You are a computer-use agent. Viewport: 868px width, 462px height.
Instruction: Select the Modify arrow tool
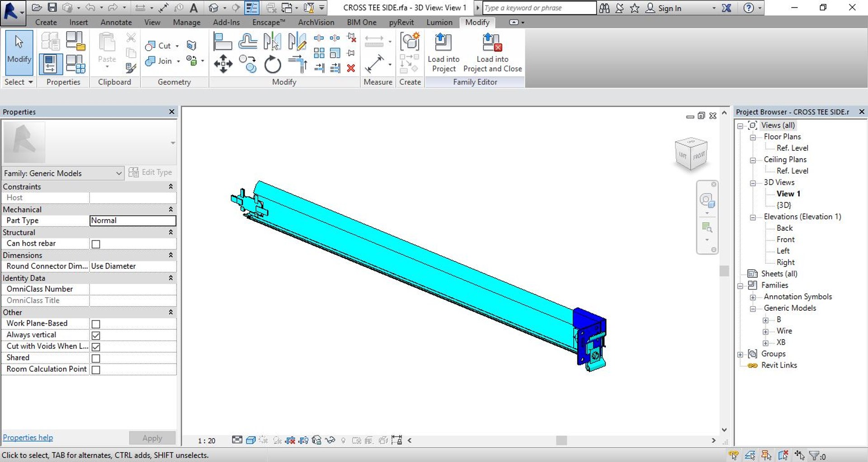pyautogui.click(x=19, y=52)
